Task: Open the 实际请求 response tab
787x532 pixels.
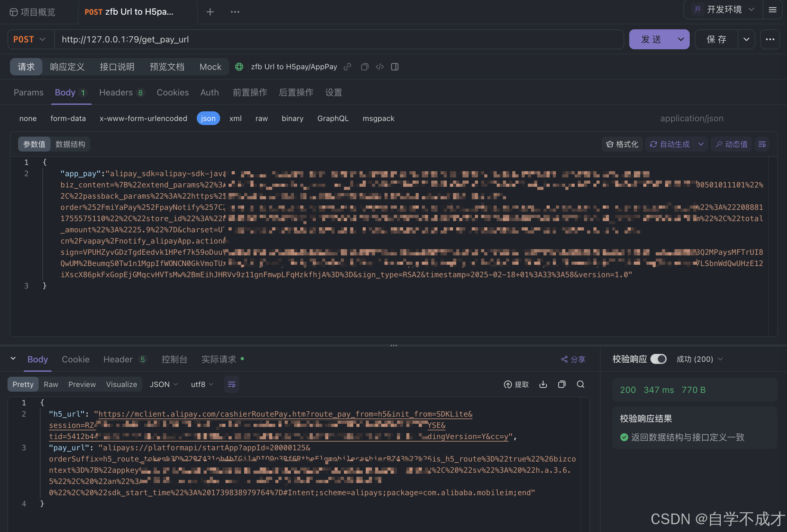Action: click(219, 359)
